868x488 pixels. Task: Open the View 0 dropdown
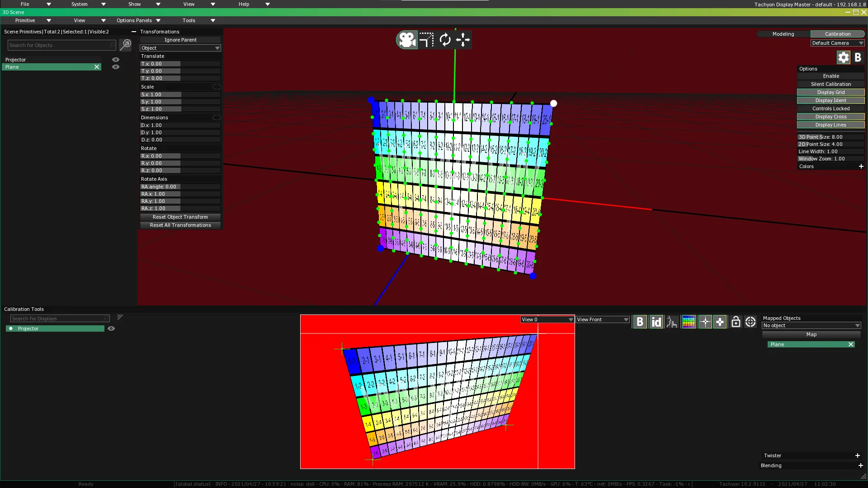[x=547, y=319]
